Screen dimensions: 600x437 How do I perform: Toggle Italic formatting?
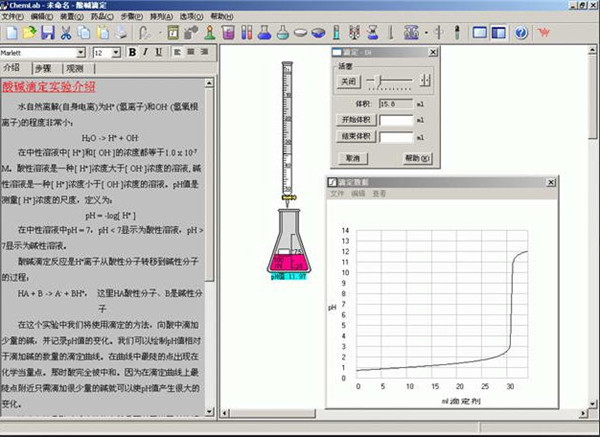(x=145, y=52)
